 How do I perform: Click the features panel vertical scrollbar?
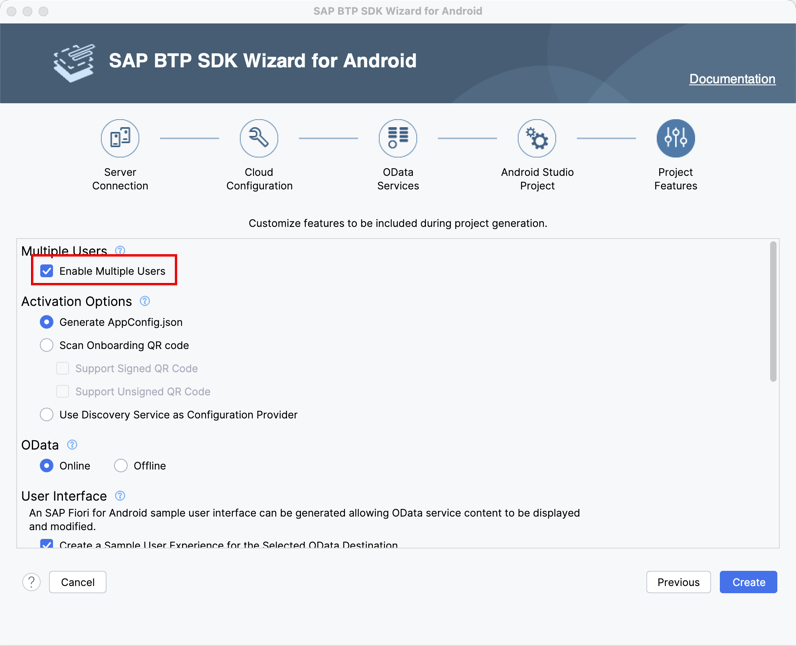[x=773, y=311]
